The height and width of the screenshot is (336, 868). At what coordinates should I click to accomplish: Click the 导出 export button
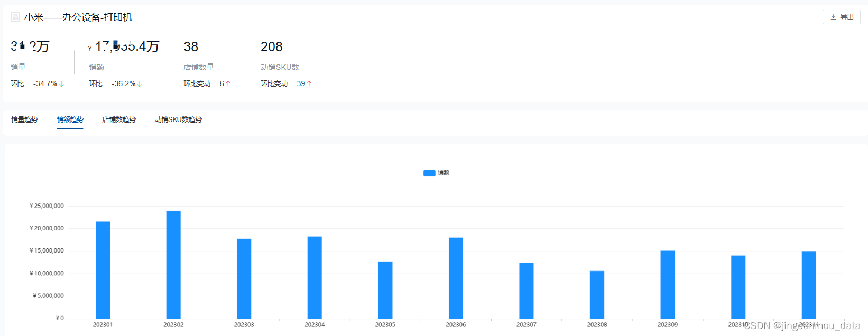click(841, 17)
